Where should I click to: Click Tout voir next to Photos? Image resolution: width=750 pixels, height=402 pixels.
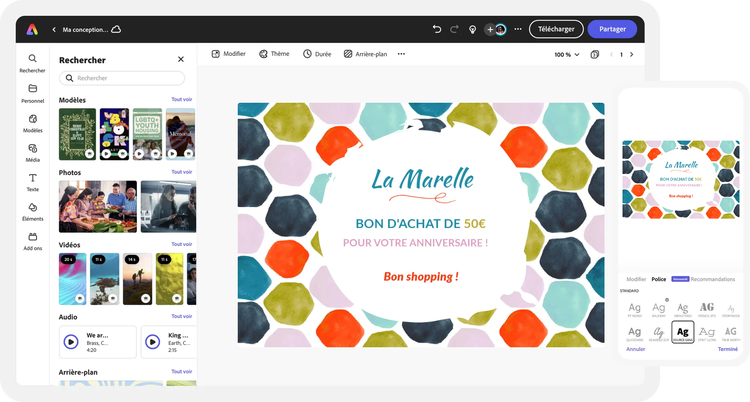(182, 172)
